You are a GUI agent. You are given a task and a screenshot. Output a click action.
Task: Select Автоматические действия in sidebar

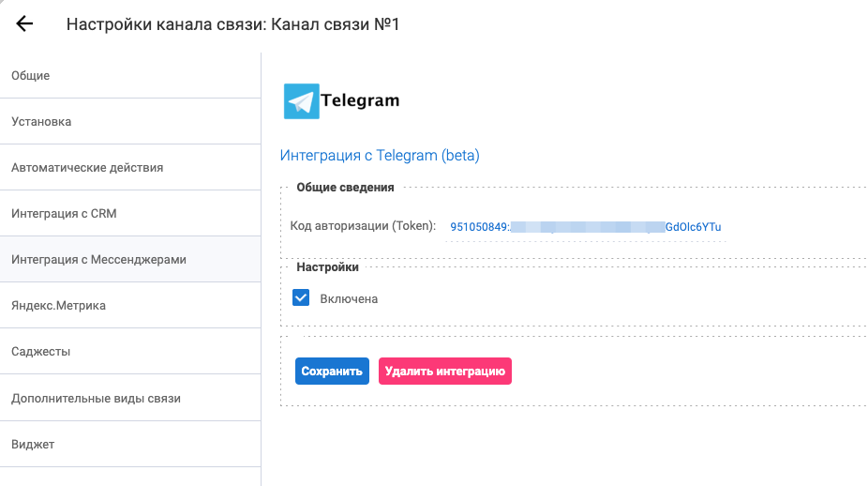point(87,168)
